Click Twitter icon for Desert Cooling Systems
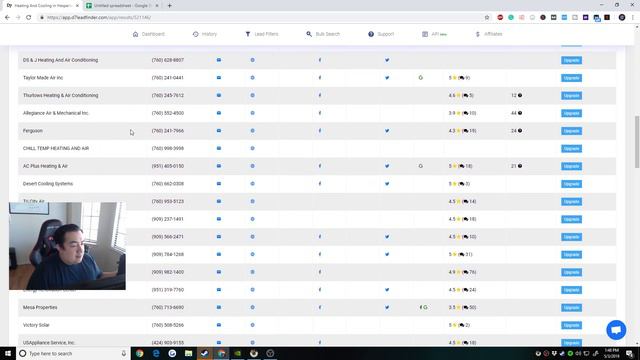 387,184
